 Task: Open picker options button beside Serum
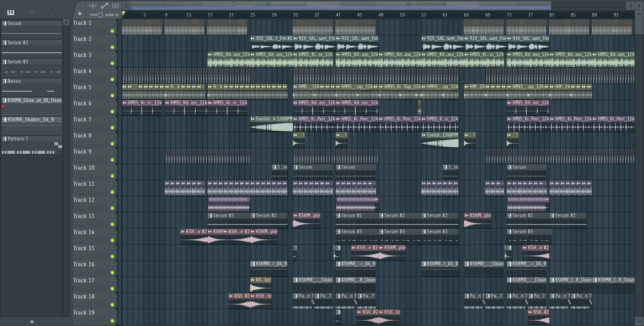[x=66, y=23]
